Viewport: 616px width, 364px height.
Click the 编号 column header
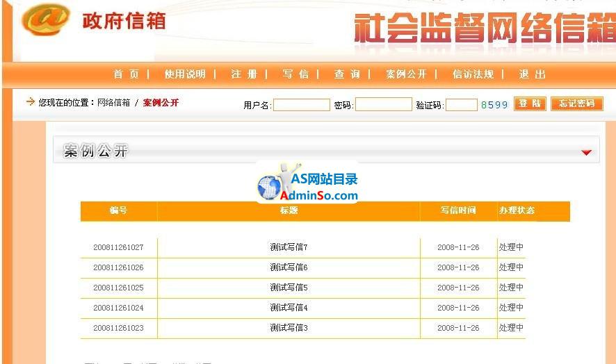point(118,210)
